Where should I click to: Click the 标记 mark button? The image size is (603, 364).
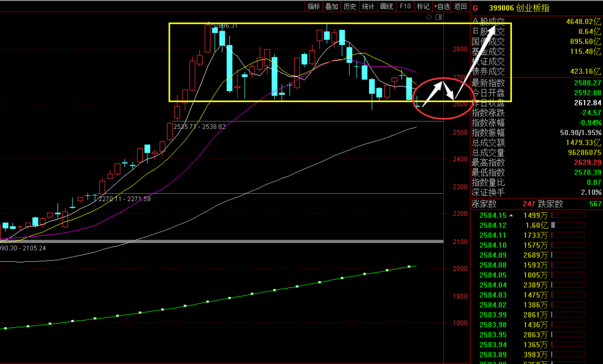423,6
